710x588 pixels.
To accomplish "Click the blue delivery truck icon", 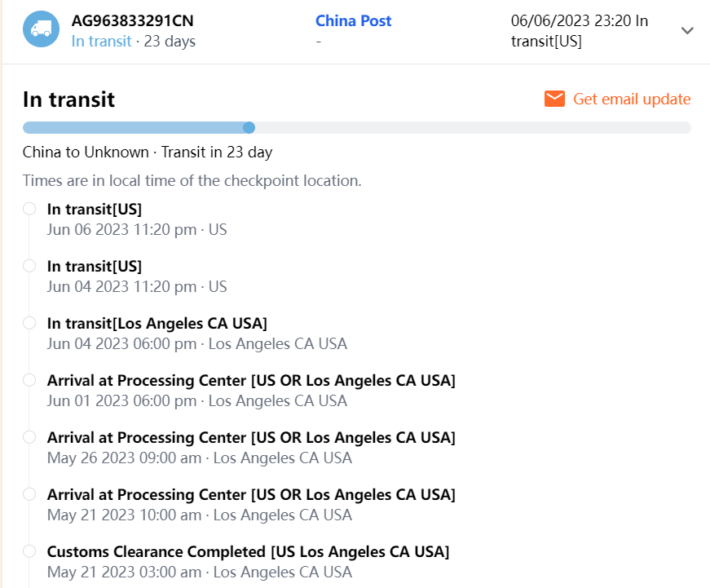I will pos(41,29).
